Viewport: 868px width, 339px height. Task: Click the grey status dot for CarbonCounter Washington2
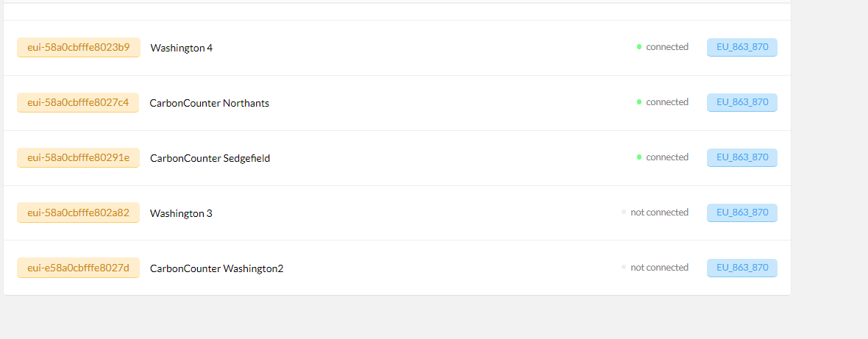(x=623, y=267)
